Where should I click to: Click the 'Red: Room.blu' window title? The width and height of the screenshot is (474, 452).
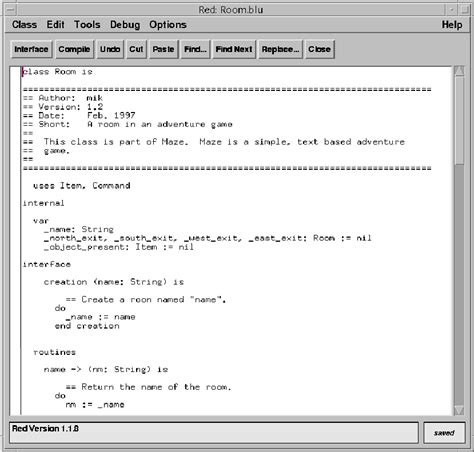point(231,10)
